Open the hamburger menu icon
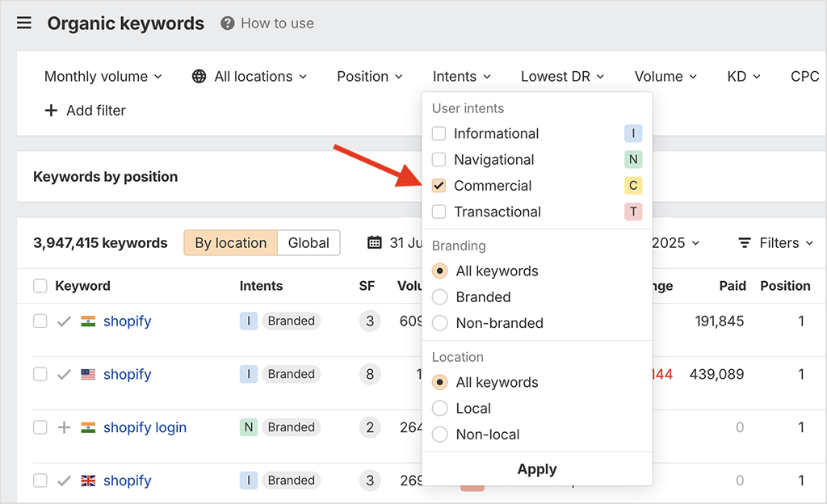827x504 pixels. [x=24, y=23]
